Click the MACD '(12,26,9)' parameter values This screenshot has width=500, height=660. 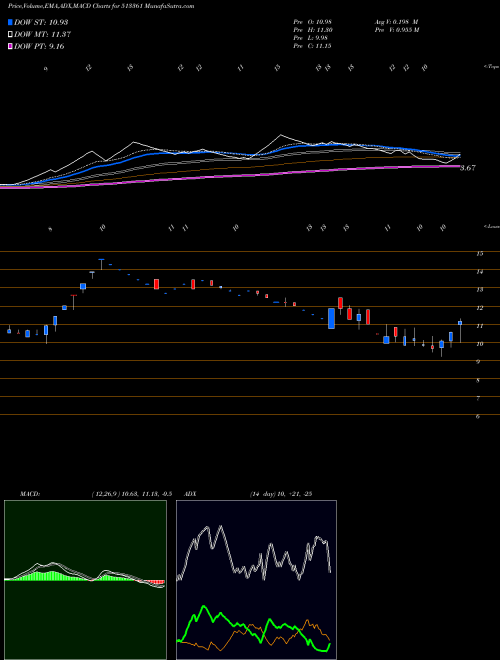click(x=131, y=494)
